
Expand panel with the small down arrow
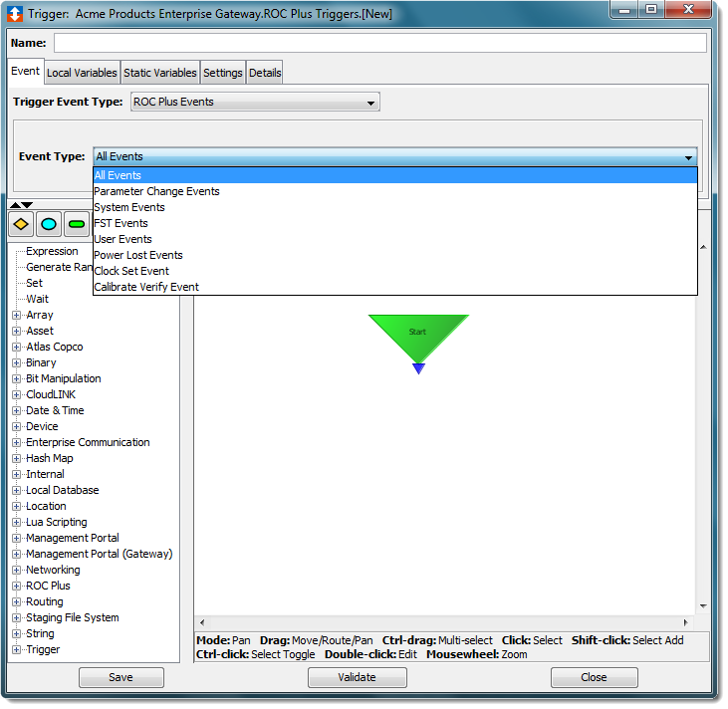27,205
